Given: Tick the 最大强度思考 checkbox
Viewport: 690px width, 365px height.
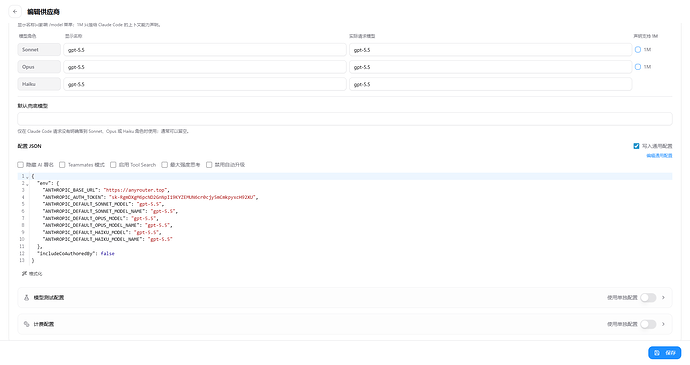Looking at the screenshot, I should coord(165,165).
